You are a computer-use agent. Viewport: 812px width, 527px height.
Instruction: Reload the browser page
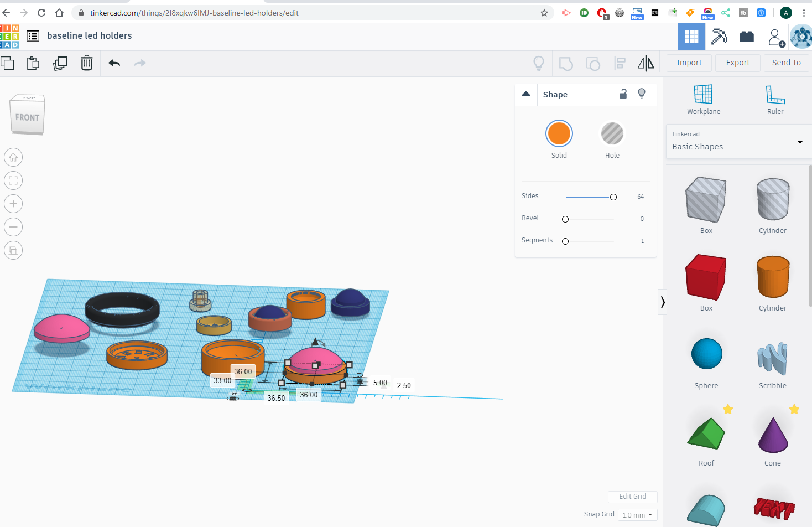[x=41, y=12]
